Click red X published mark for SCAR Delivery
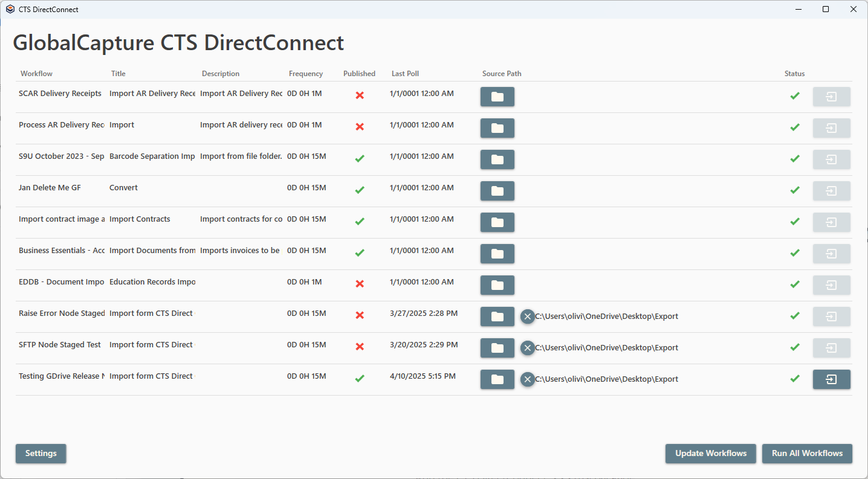 click(x=360, y=95)
